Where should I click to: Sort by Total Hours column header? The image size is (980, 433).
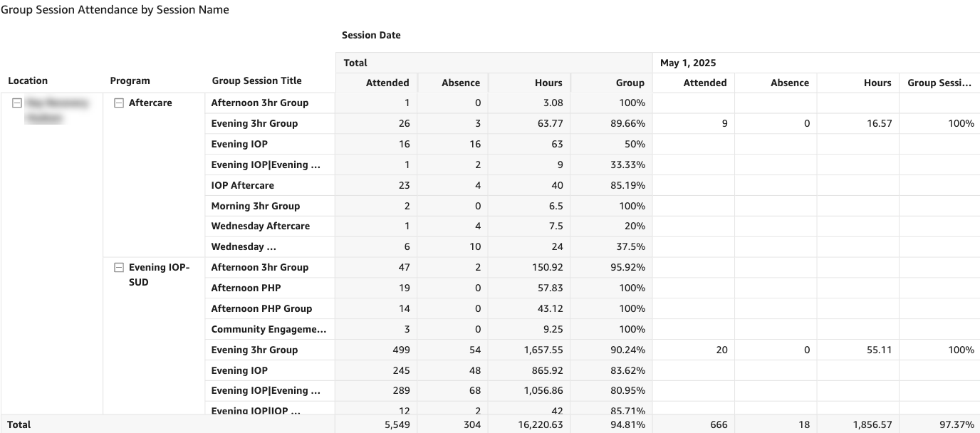(x=548, y=83)
